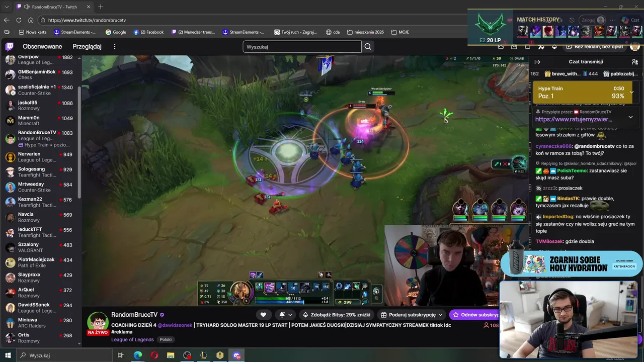Image resolution: width=644 pixels, height=362 pixels.
Task: Open the notification bell dropdown
Action: pos(286,315)
